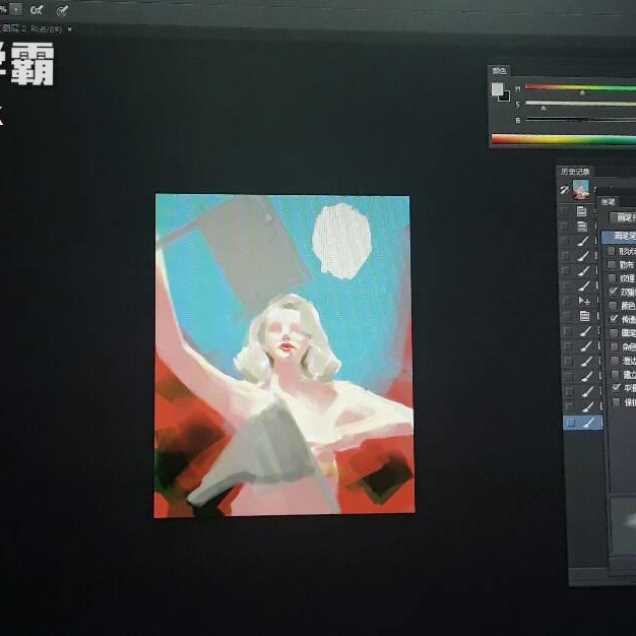Open the 画笔预设 brush presets button
Viewport: 636px width, 636px height.
click(624, 218)
